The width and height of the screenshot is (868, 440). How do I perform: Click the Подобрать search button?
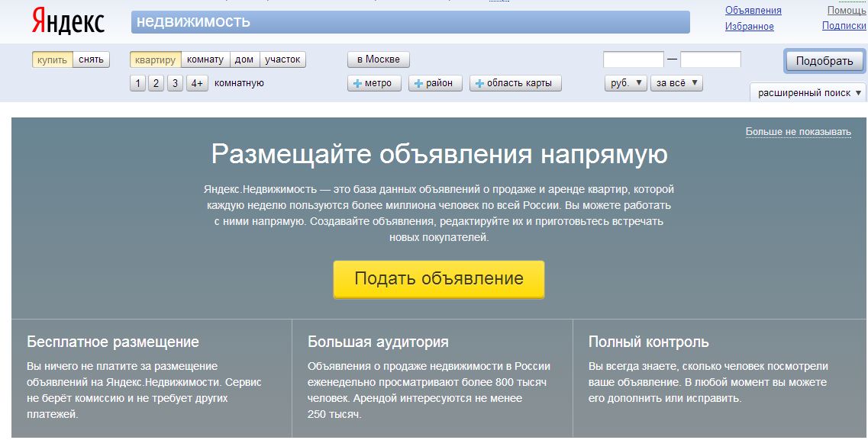pyautogui.click(x=824, y=61)
